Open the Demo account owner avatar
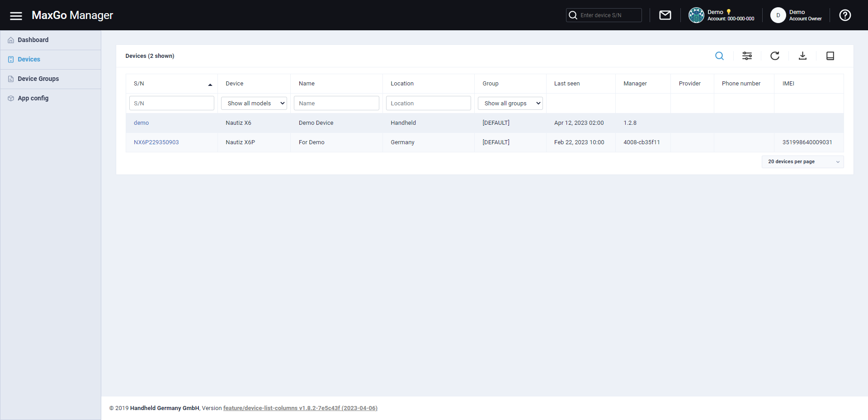Image resolution: width=868 pixels, height=420 pixels. pyautogui.click(x=778, y=15)
